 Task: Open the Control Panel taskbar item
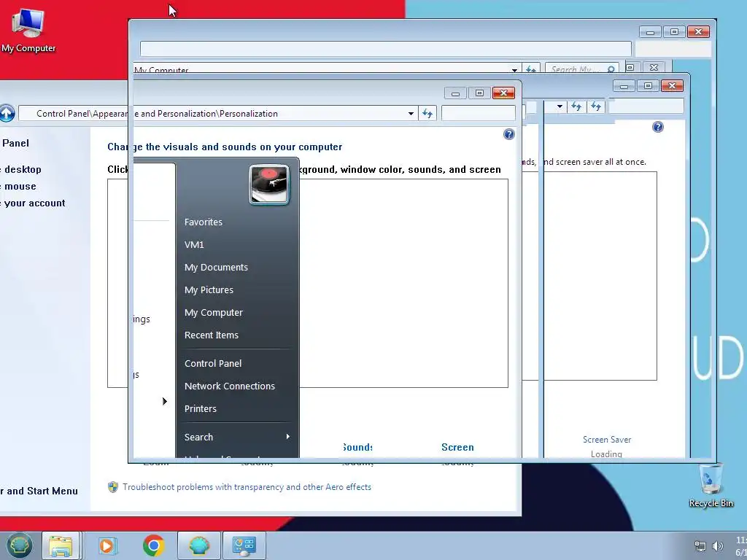click(x=244, y=545)
